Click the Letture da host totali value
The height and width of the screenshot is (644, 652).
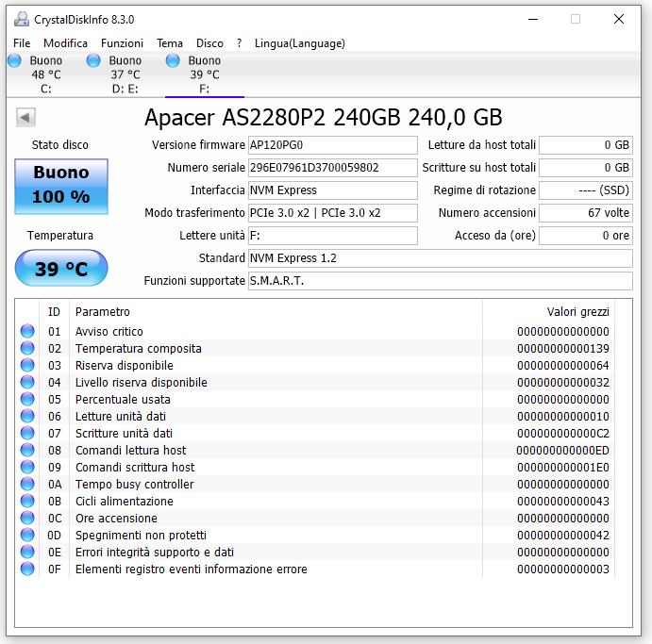click(x=586, y=145)
